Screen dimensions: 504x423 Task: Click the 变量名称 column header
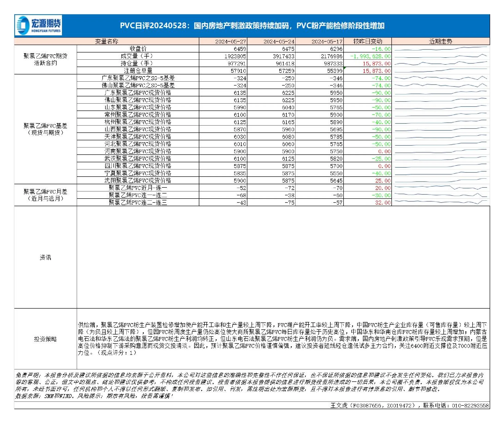pos(107,41)
